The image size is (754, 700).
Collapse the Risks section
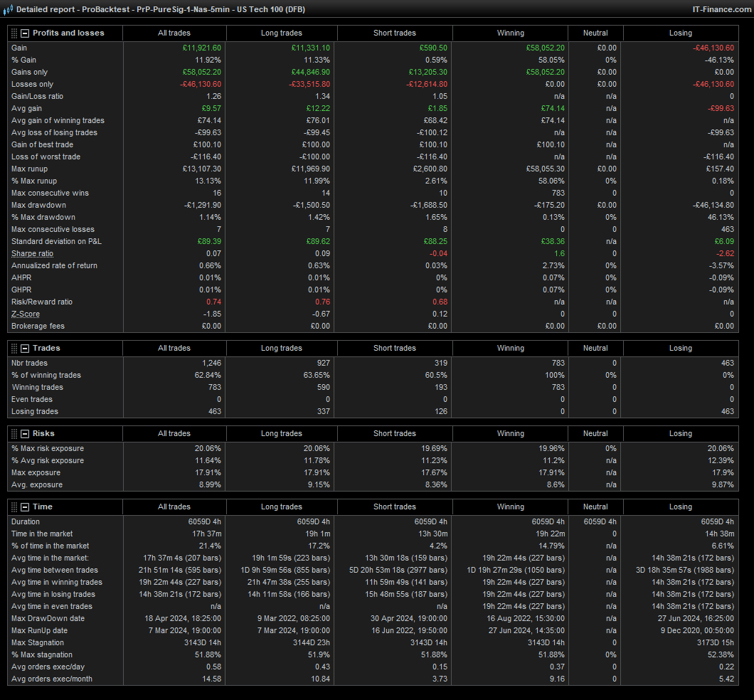pos(25,434)
